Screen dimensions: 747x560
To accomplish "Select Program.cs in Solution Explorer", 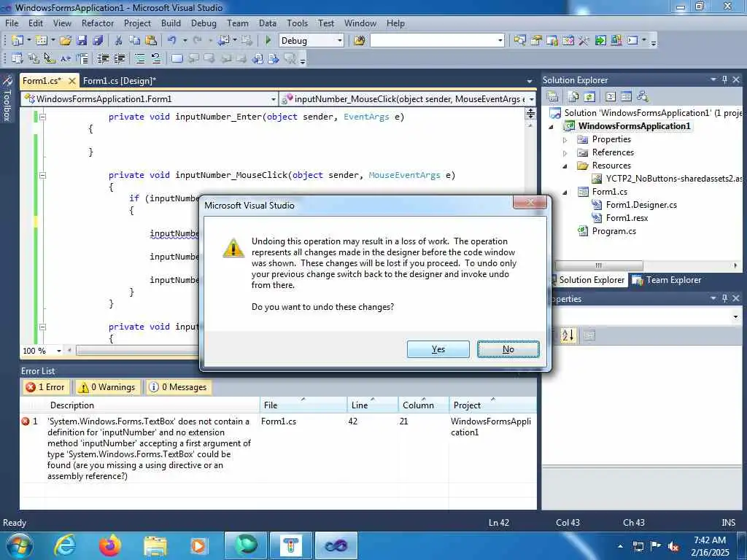I will [x=614, y=231].
